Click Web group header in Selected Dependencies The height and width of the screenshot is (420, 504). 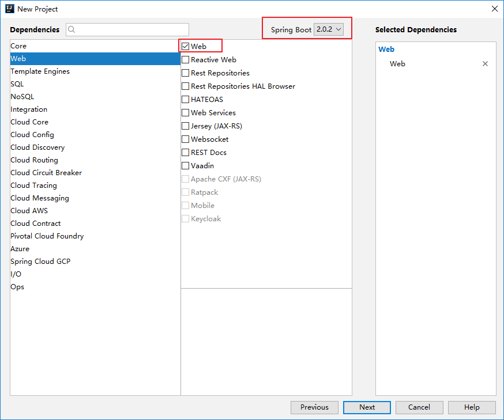click(x=386, y=49)
